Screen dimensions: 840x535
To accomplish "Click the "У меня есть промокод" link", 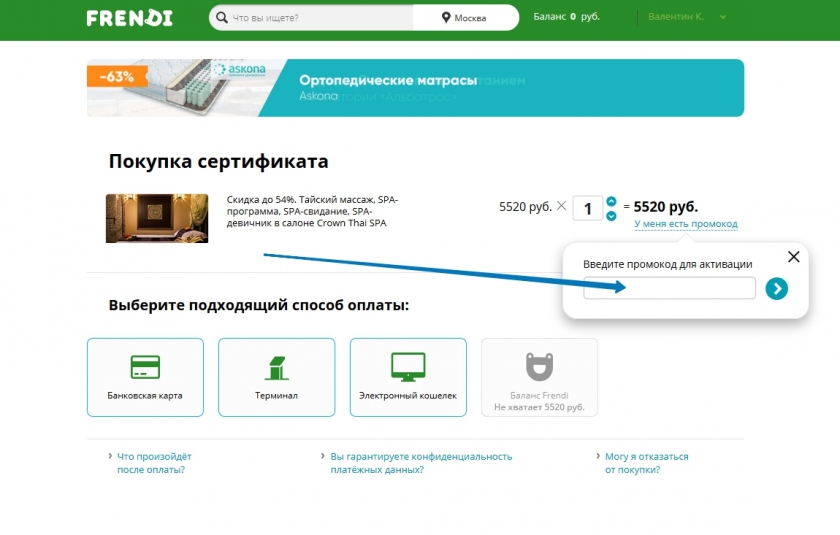I will (x=686, y=224).
